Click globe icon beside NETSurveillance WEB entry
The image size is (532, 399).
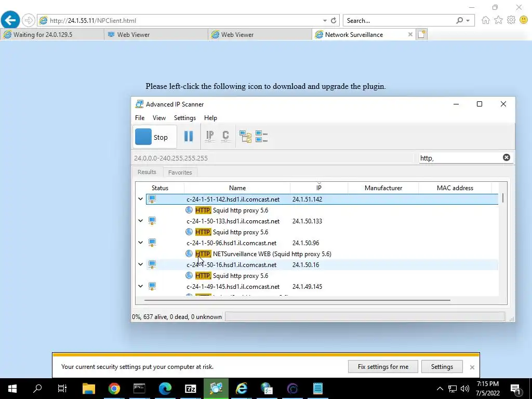pyautogui.click(x=189, y=254)
